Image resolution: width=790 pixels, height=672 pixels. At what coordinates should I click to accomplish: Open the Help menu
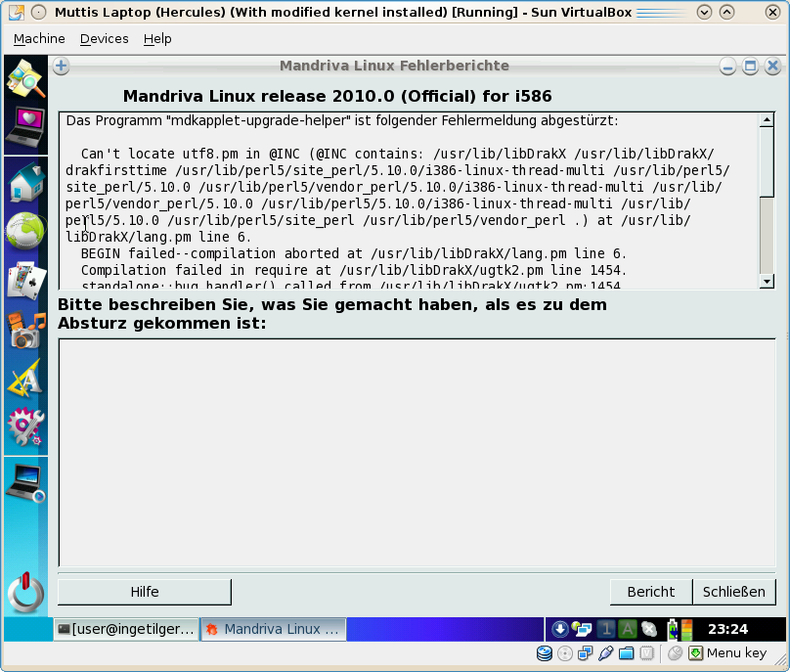pyautogui.click(x=157, y=39)
